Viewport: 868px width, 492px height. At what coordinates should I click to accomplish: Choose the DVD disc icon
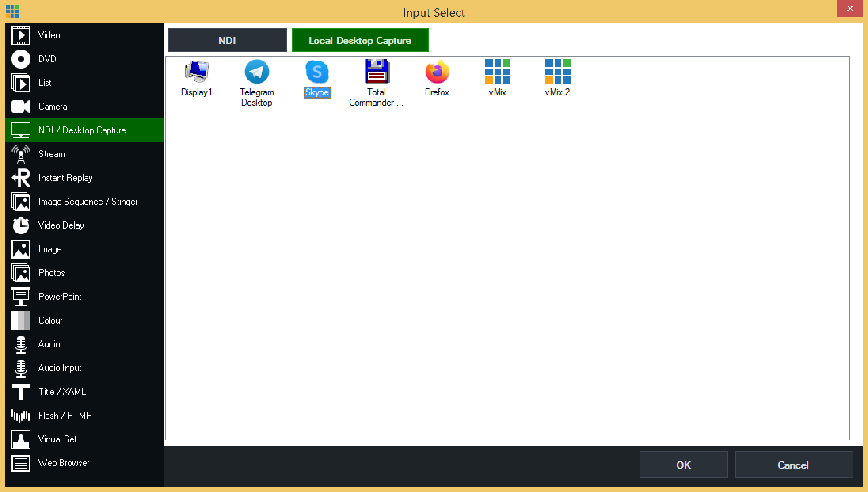point(21,59)
